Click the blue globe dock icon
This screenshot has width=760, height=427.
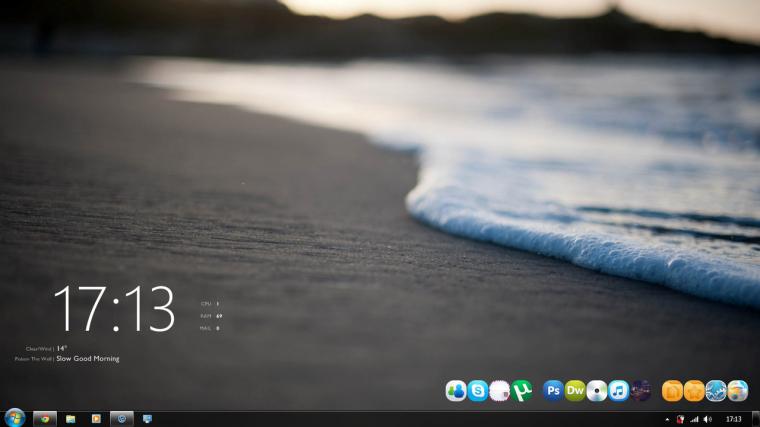pos(716,391)
